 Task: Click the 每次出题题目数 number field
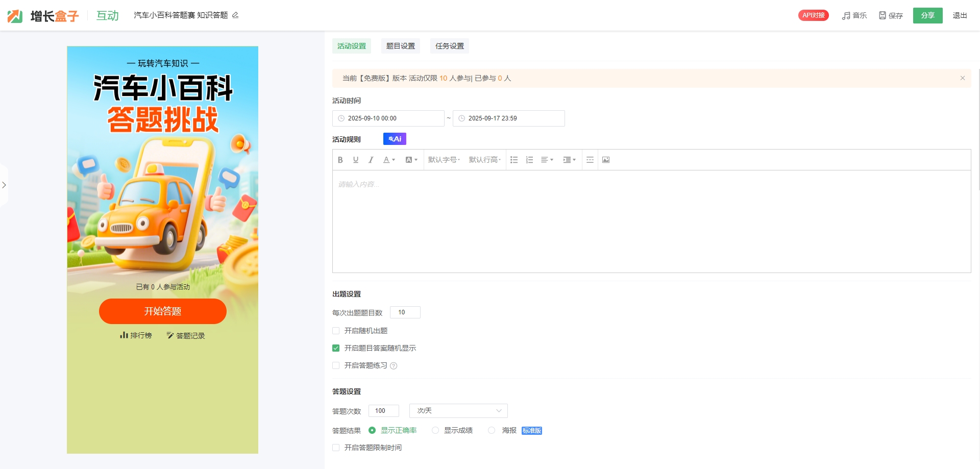405,312
